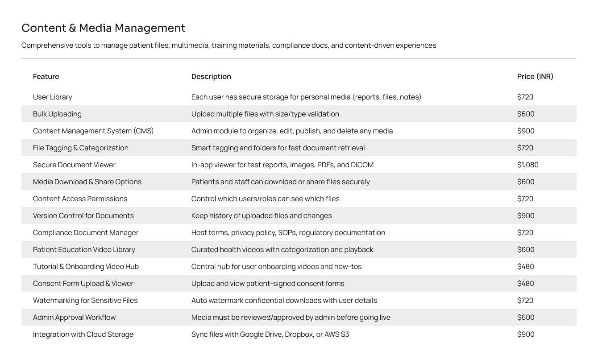598x364 pixels.
Task: Select Media Download & Share Options
Action: click(87, 182)
